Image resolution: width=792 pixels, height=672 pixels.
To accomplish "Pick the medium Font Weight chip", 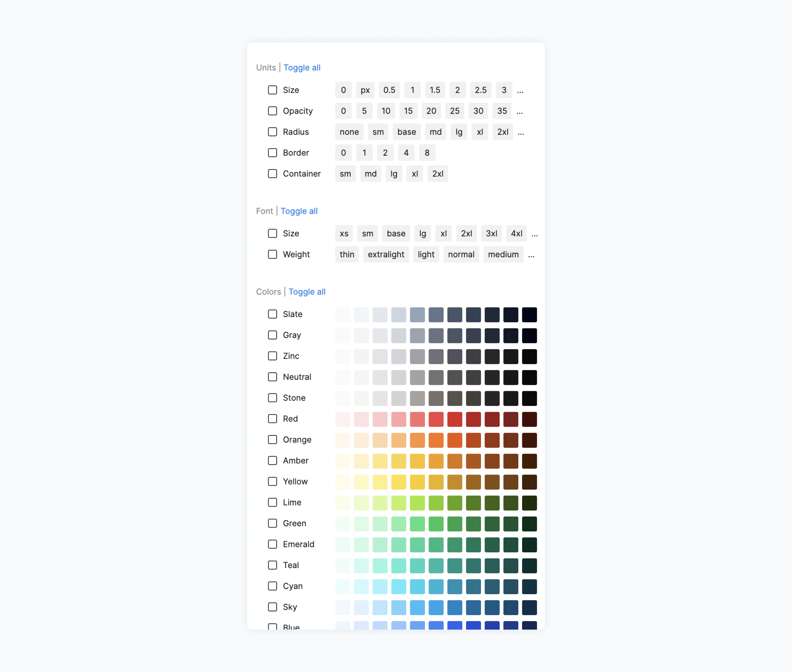I will click(503, 255).
